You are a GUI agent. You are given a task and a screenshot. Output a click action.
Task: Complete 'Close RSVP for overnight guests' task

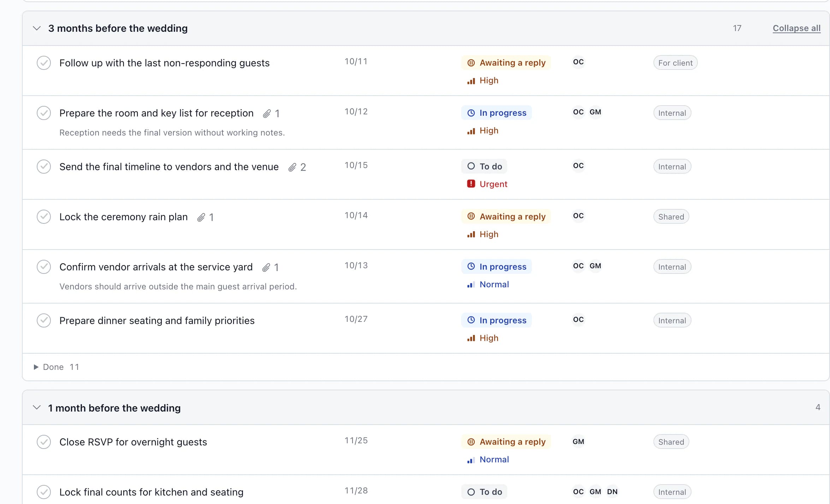[44, 442]
